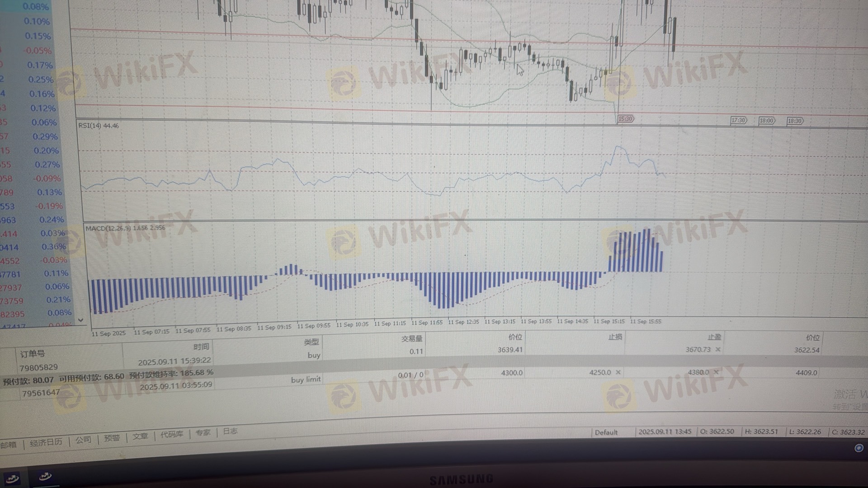Clear stop loss 4250.0 via X icon
Image resolution: width=868 pixels, height=488 pixels.
(618, 372)
